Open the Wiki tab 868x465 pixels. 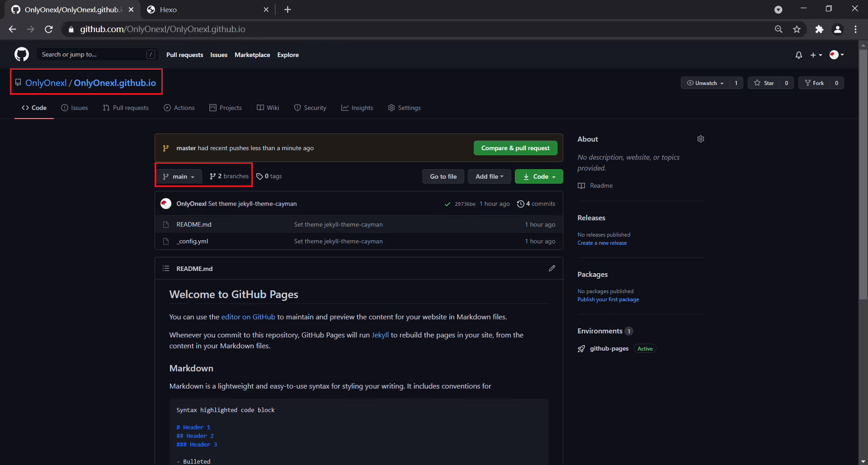pos(268,108)
